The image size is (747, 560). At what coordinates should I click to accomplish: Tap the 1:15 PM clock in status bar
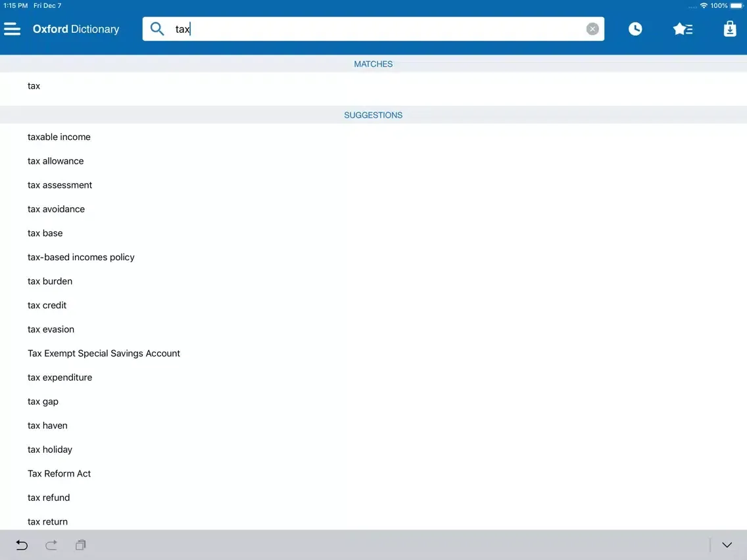[16, 6]
